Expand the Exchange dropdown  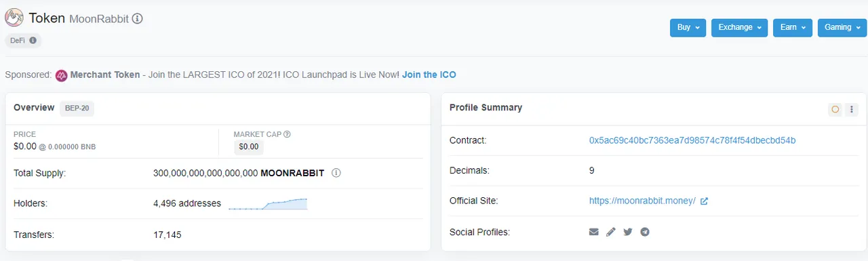(x=740, y=28)
